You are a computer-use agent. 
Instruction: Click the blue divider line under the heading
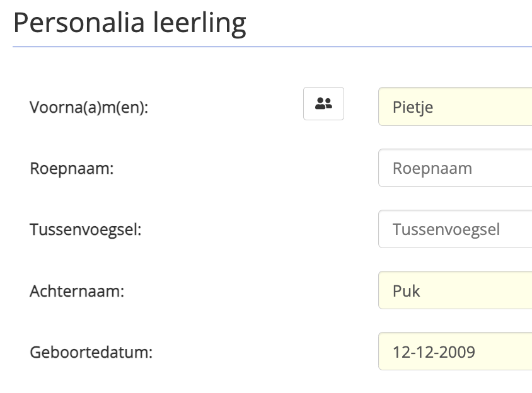tap(272, 47)
